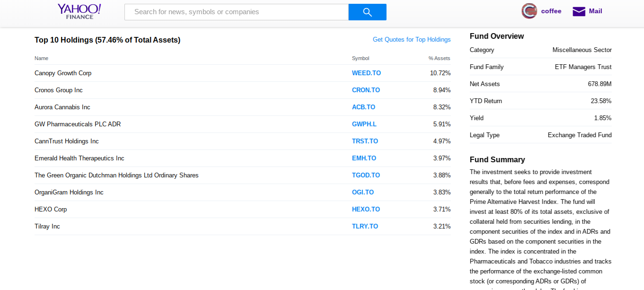Click the 3.83% assets value
Screen dimensions: 644x290
point(442,193)
